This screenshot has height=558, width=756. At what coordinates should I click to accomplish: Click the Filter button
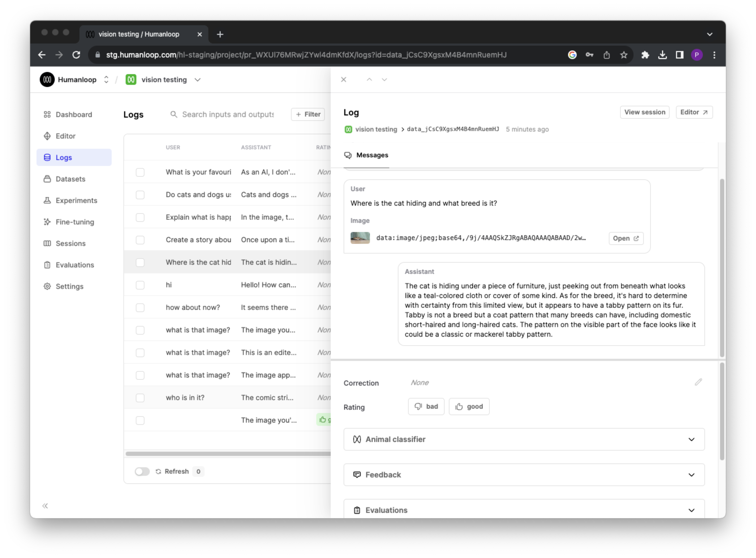click(308, 114)
